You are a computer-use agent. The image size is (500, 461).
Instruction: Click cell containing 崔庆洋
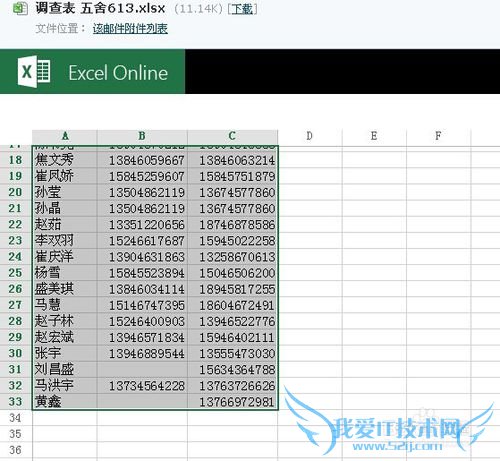pyautogui.click(x=65, y=257)
